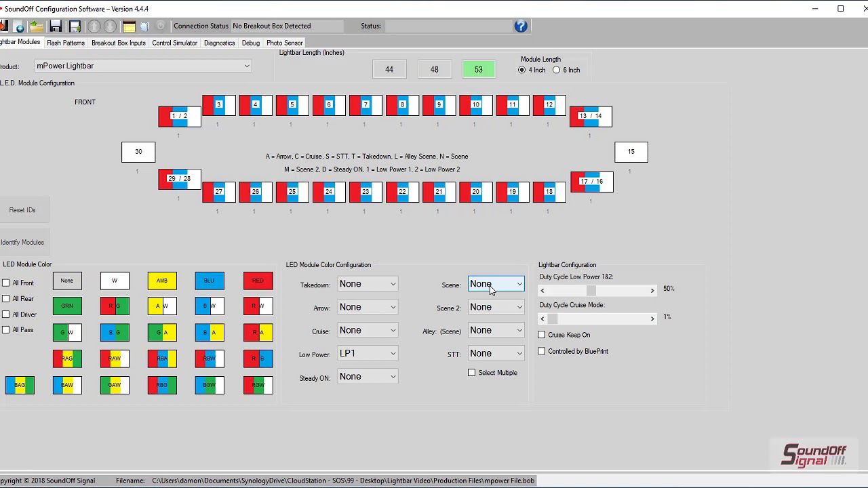Check the All Pass checkbox

[6, 329]
